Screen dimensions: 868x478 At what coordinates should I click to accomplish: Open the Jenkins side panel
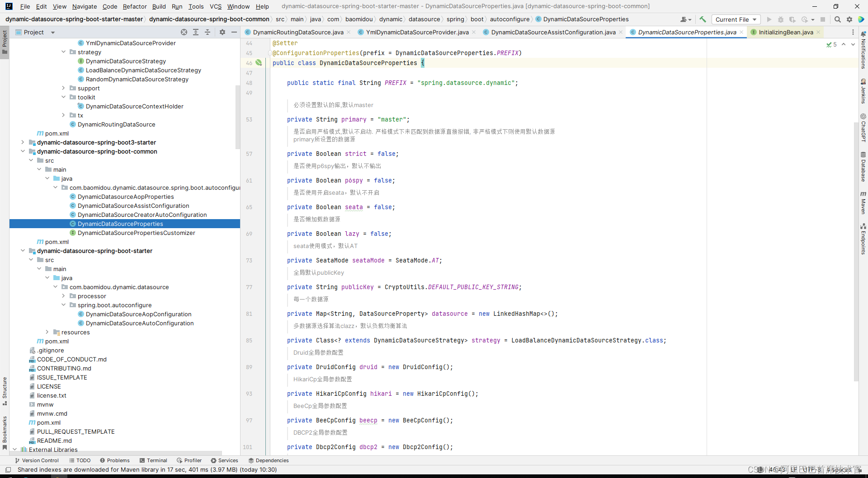click(863, 91)
